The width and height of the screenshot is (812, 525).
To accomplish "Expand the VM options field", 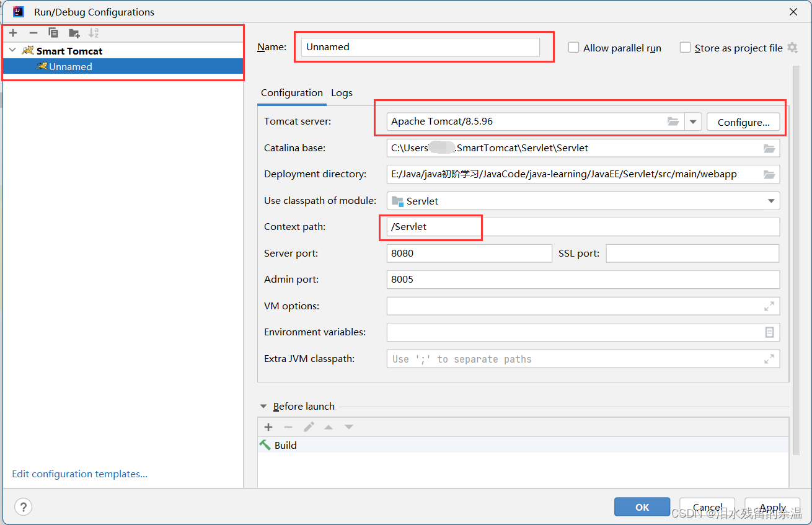I will pyautogui.click(x=769, y=306).
